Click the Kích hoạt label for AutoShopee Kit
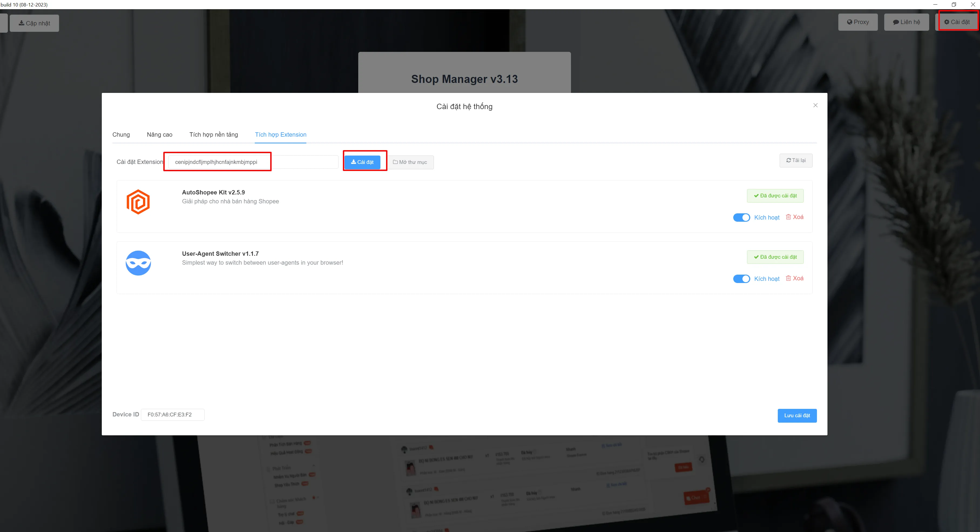 pyautogui.click(x=766, y=217)
